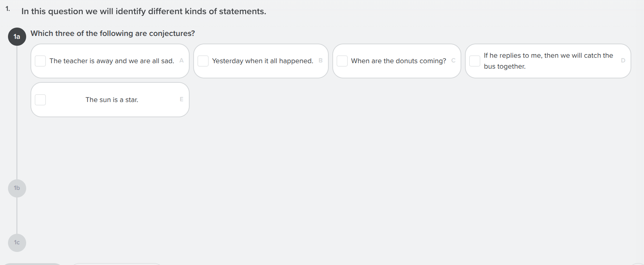
Task: Select answer card A
Action: pos(110,61)
